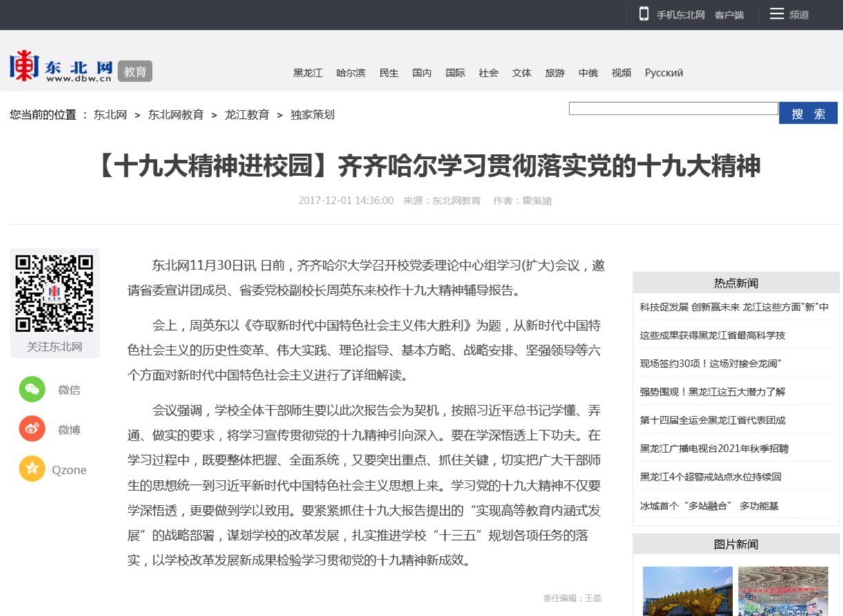Click the 搜索 search button
Viewport: 843px width, 616px height.
click(808, 113)
